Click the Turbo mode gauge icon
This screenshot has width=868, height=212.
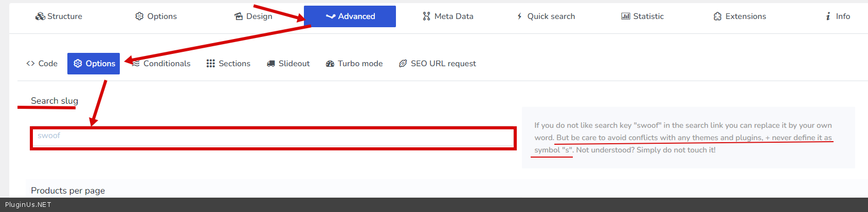[x=330, y=64]
